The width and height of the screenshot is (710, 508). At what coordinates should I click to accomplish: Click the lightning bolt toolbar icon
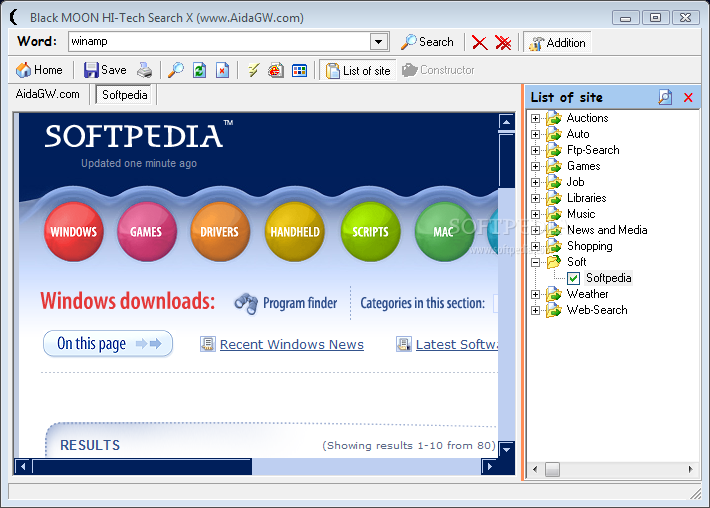[254, 70]
